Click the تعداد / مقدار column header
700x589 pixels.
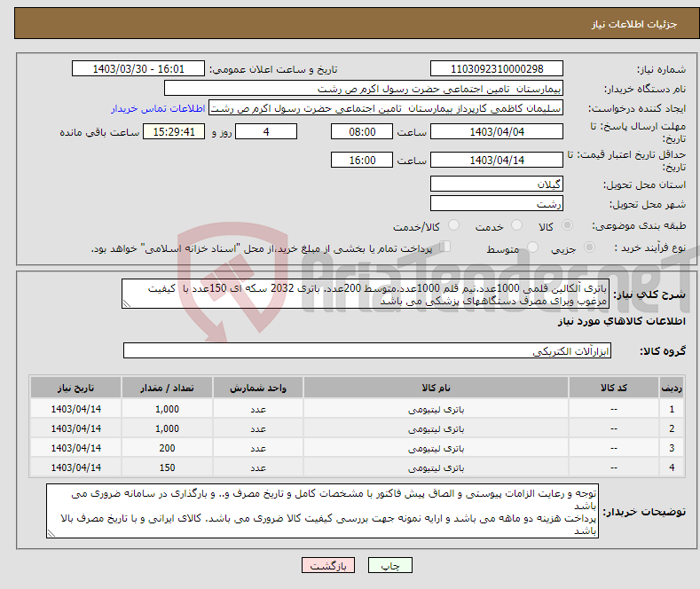pyautogui.click(x=167, y=388)
